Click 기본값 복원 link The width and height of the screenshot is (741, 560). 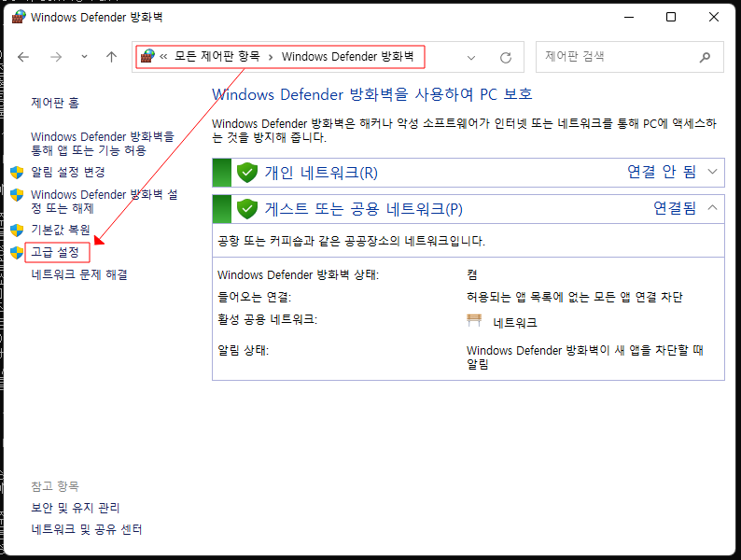61,230
